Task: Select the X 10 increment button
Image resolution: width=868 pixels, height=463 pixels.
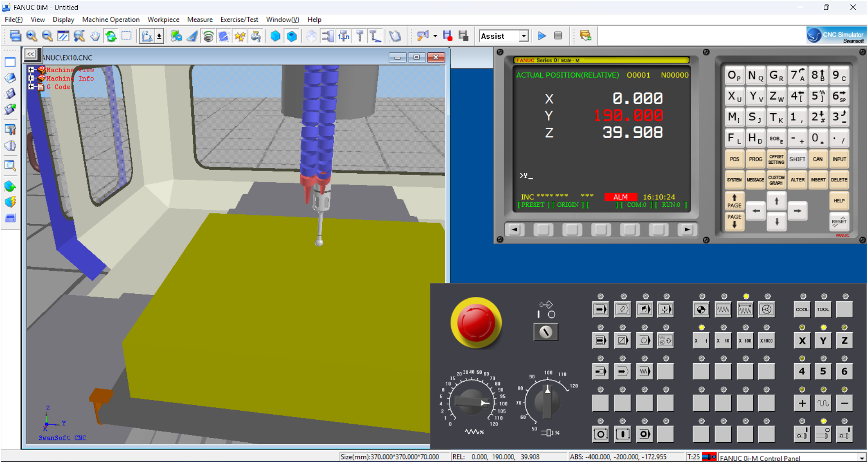Action: tap(723, 341)
